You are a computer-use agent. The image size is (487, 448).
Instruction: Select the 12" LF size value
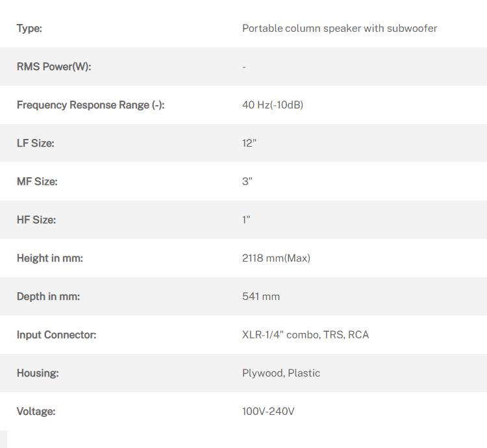(x=249, y=143)
